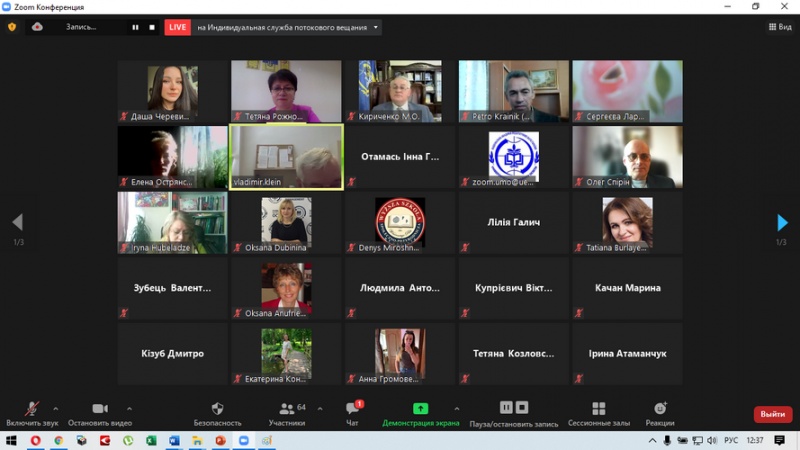Expand audio options arrow beside microphone
Image resolution: width=800 pixels, height=450 pixels.
pyautogui.click(x=55, y=408)
